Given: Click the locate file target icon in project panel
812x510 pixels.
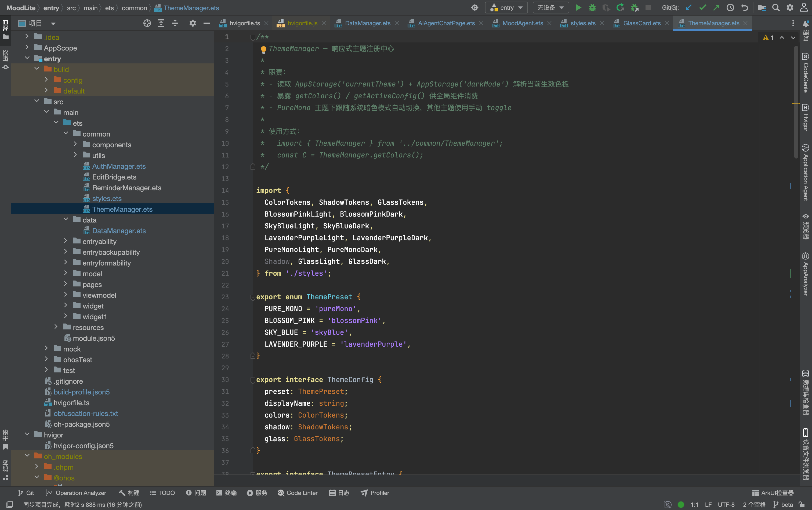Looking at the screenshot, I should click(x=147, y=23).
